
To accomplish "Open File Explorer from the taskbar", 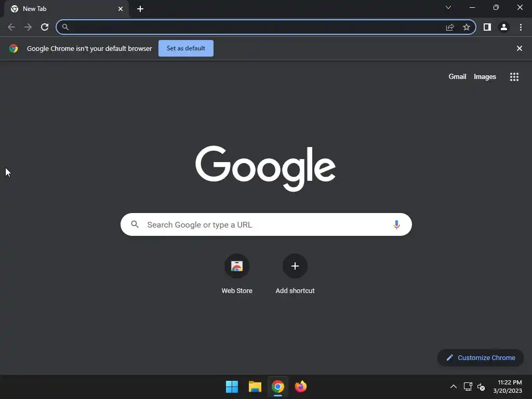I will pos(255,387).
